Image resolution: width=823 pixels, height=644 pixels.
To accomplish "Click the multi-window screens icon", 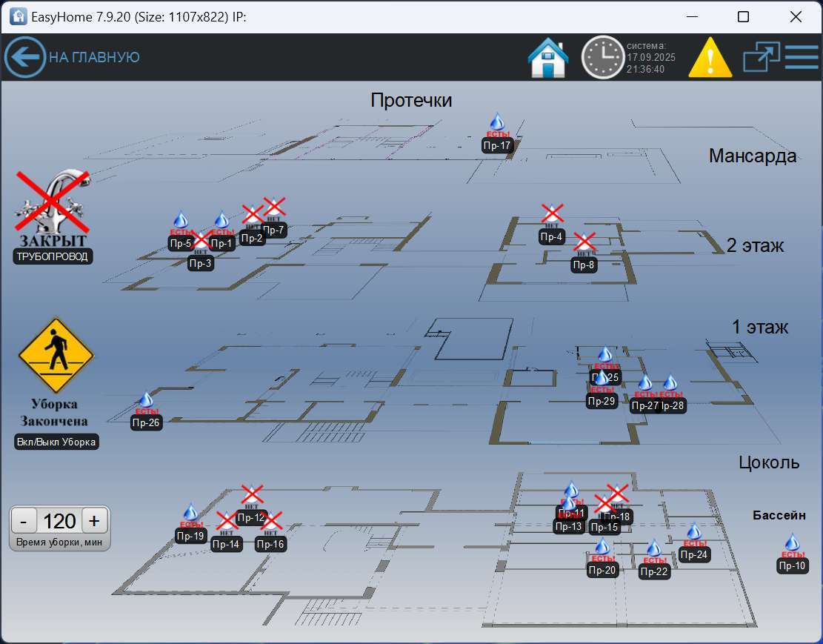I will [x=762, y=58].
